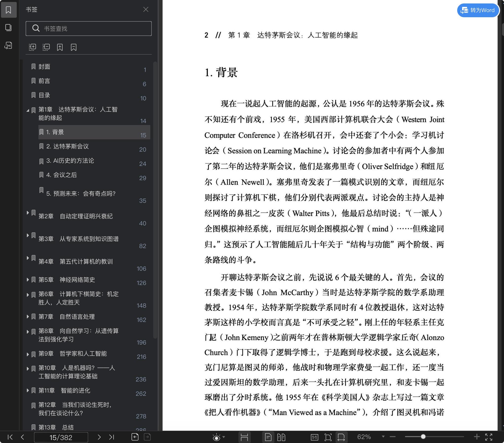This screenshot has width=504, height=443.
Task: Collapse the 第1章 达特茅斯会议 chapter
Action: pos(28,110)
